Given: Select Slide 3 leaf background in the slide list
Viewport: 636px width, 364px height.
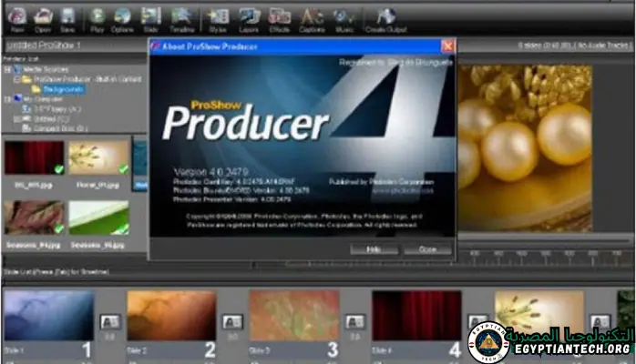Looking at the screenshot, I should tap(294, 316).
